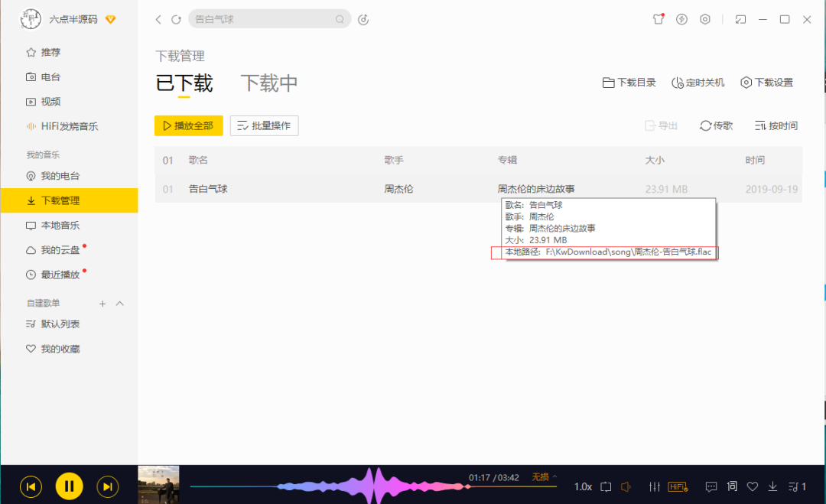
Task: Open the skin shirt icon
Action: (659, 19)
